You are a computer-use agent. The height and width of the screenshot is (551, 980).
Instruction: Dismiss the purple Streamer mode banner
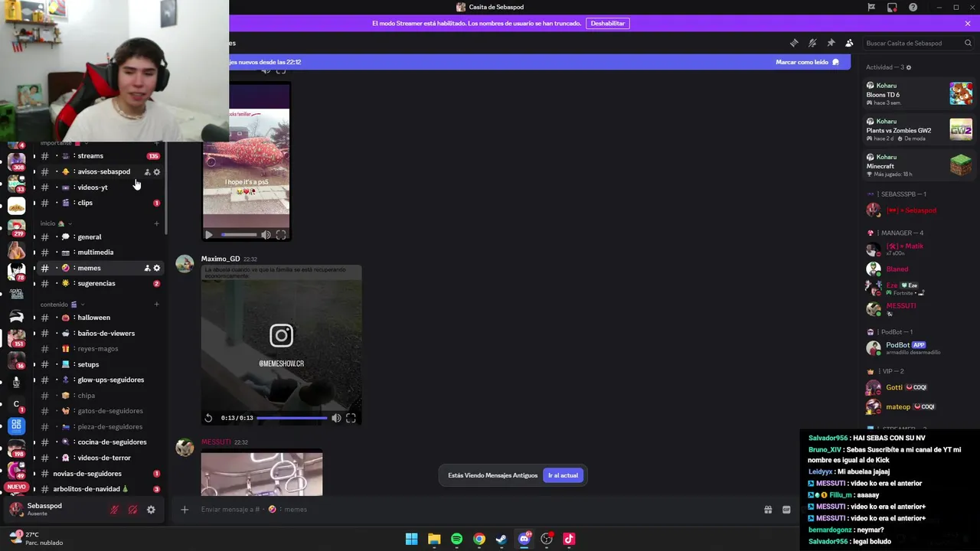click(968, 23)
